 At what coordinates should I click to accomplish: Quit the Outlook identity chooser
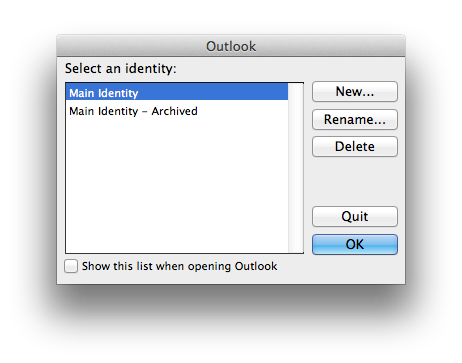coord(355,217)
